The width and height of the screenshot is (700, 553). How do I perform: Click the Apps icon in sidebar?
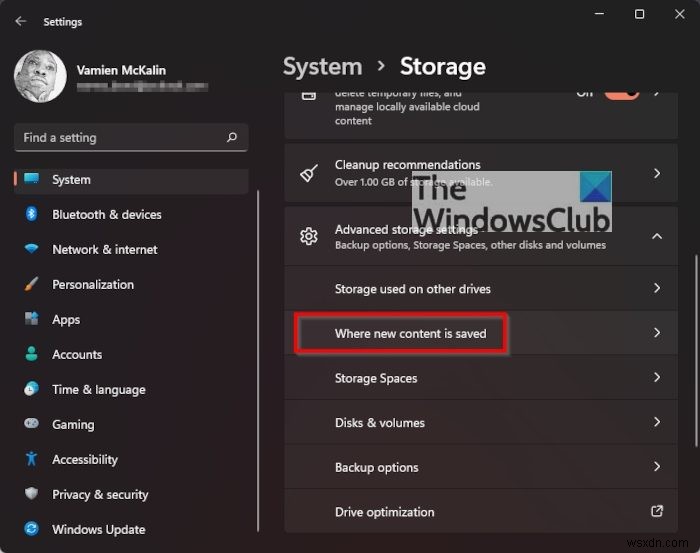point(31,319)
